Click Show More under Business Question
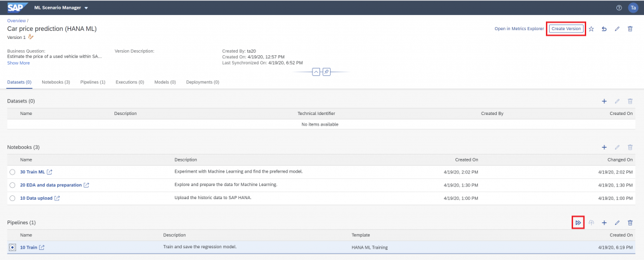This screenshot has height=260, width=644. tap(18, 63)
